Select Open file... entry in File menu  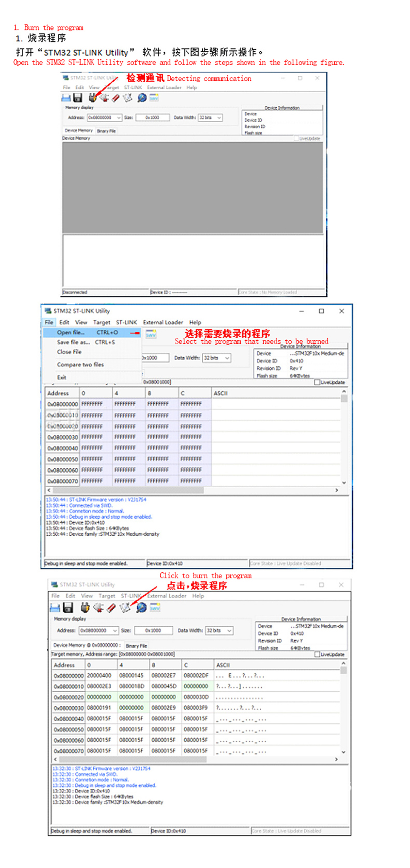coord(92,332)
